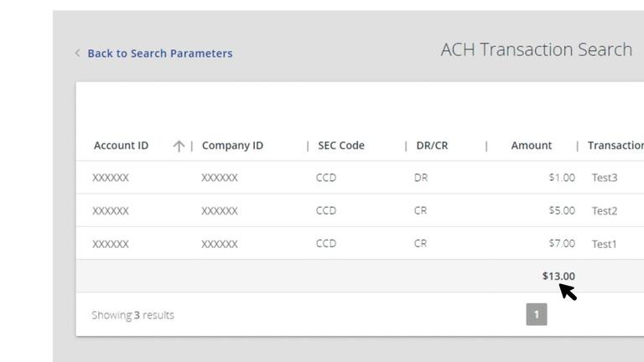Select Account ID cell in Test2 row
This screenshot has width=644, height=362.
point(111,211)
